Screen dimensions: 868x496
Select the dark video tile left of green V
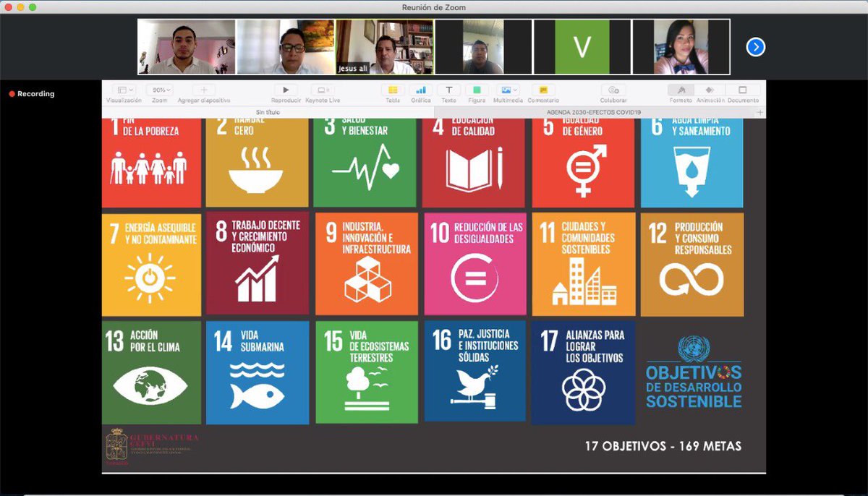(x=482, y=46)
